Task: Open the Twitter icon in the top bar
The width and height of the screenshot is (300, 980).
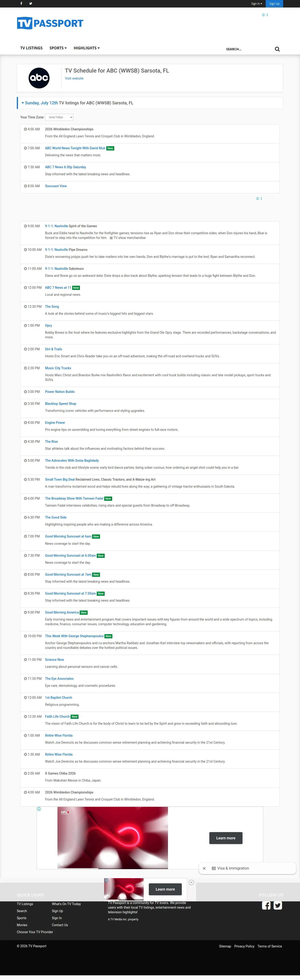Action: point(31,4)
